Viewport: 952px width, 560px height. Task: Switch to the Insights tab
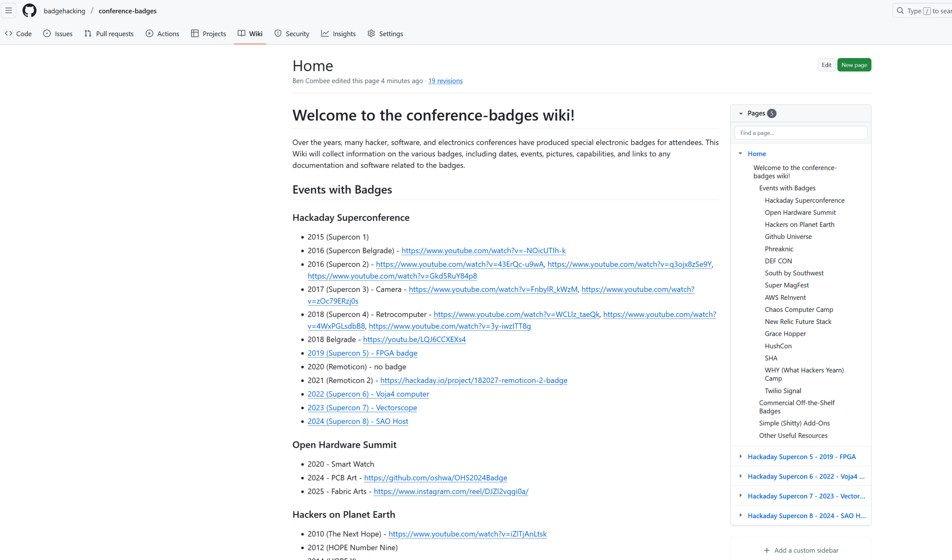(x=338, y=34)
